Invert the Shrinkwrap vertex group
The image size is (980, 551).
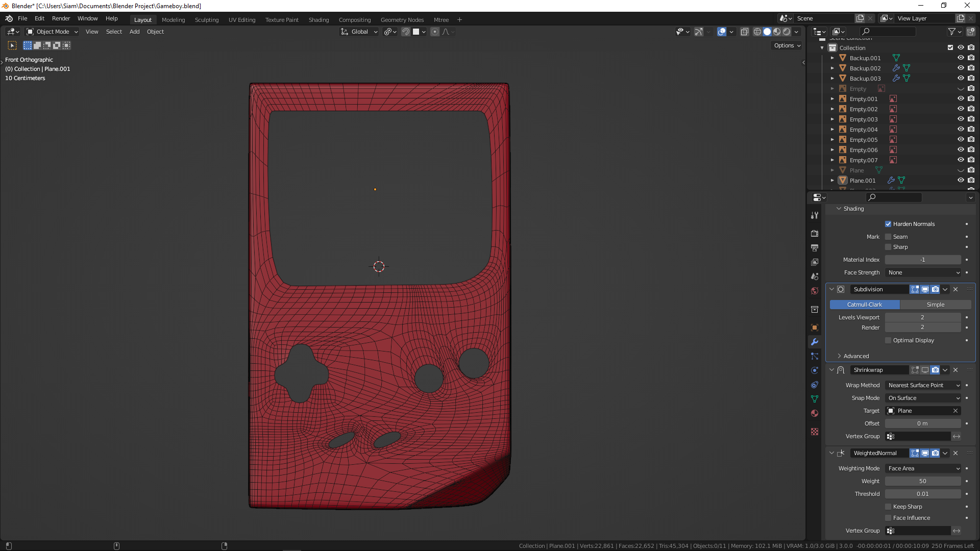coord(957,436)
